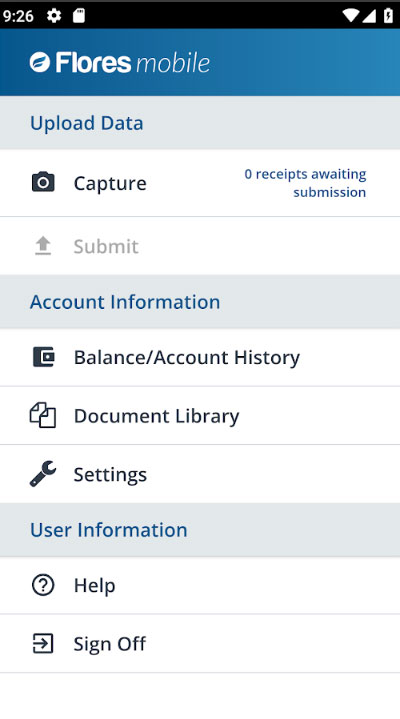This screenshot has height=719, width=400.
Task: Click the exit arrow Sign Off icon
Action: click(x=43, y=643)
